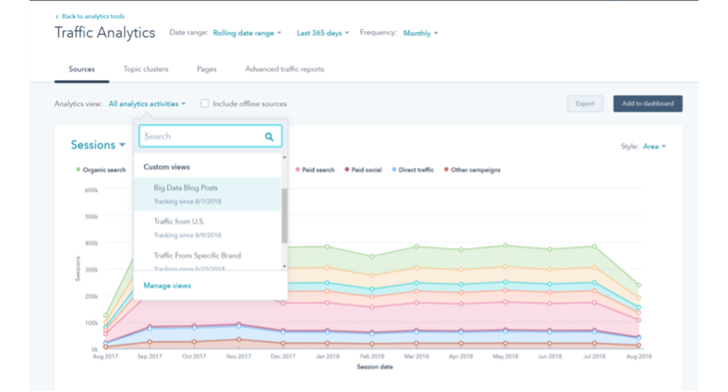728x392 pixels.
Task: Click the dropdown list scroll-up arrow
Action: coord(284,158)
